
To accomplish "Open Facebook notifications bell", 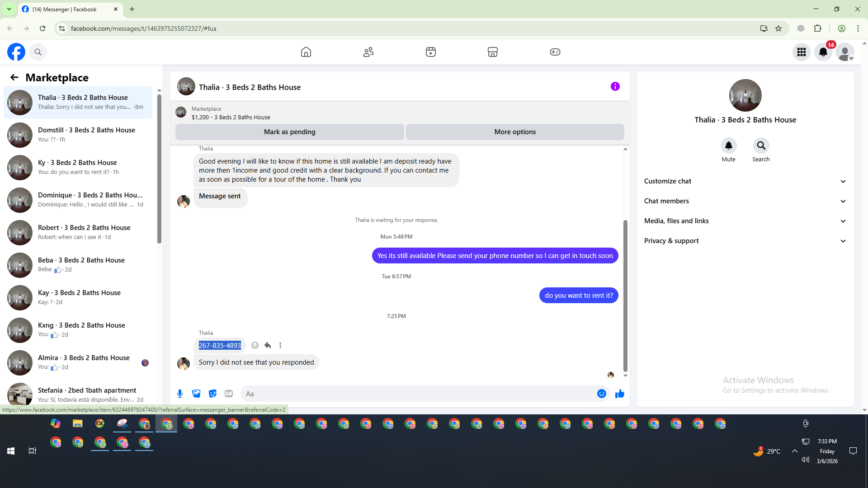I will [823, 52].
